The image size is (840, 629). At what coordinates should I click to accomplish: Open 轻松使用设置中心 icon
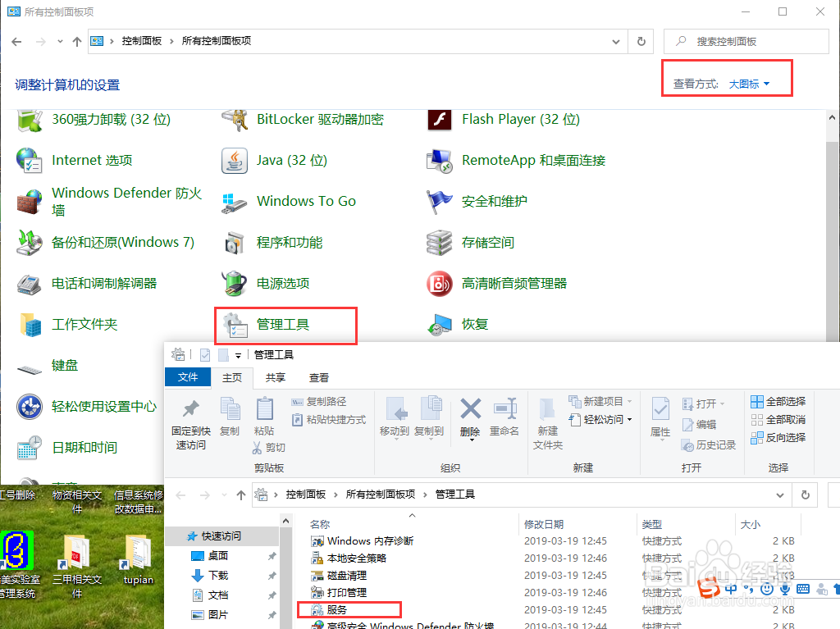point(30,407)
